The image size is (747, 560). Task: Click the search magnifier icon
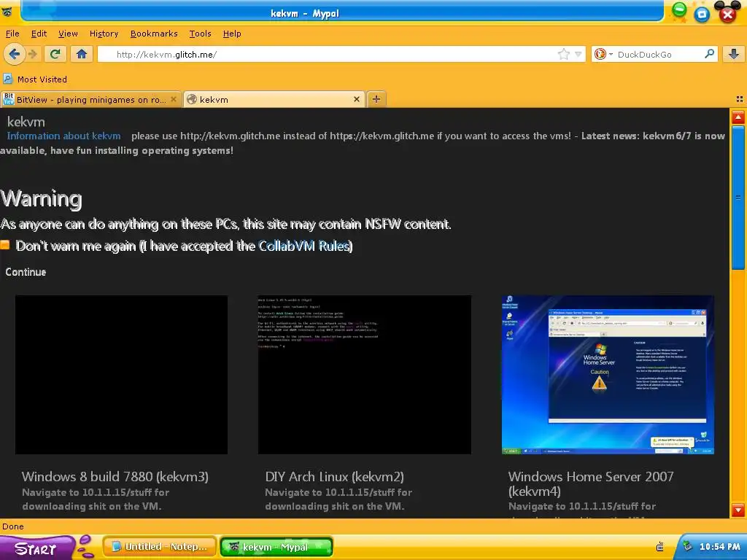[709, 54]
